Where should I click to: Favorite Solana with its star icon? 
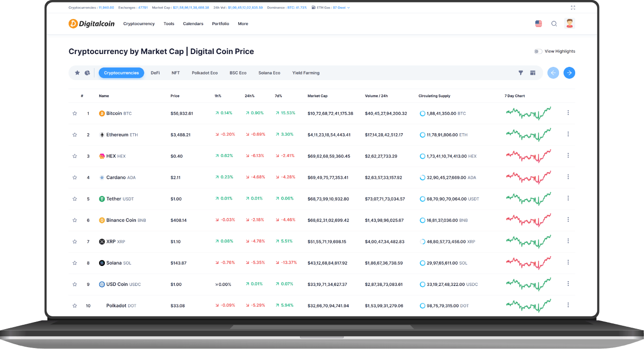(75, 263)
